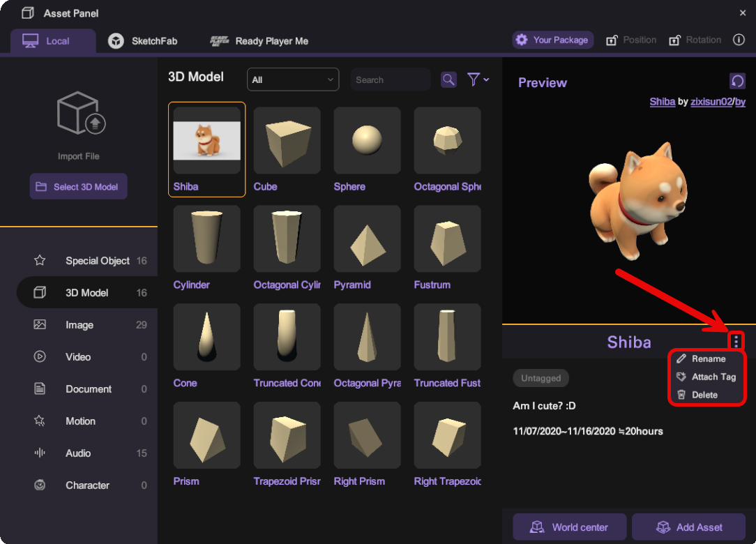Image resolution: width=756 pixels, height=544 pixels.
Task: Open the filter funnel menu
Action: [477, 80]
